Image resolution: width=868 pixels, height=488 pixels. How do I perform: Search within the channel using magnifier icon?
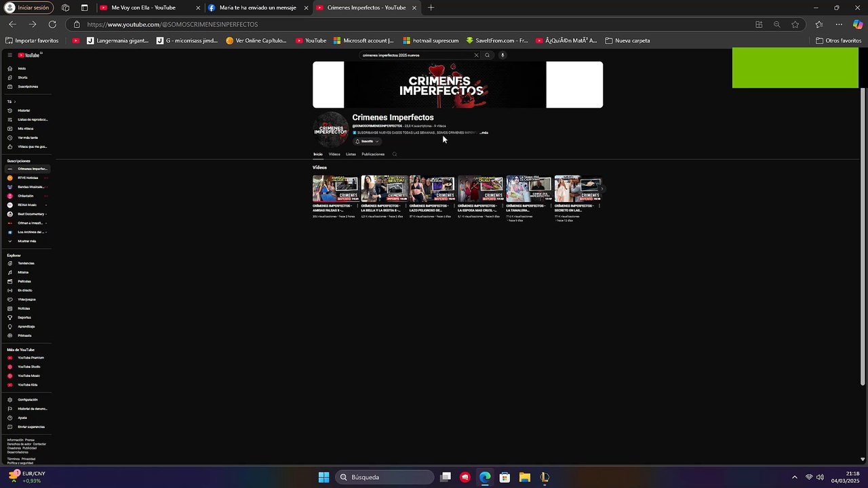click(395, 155)
